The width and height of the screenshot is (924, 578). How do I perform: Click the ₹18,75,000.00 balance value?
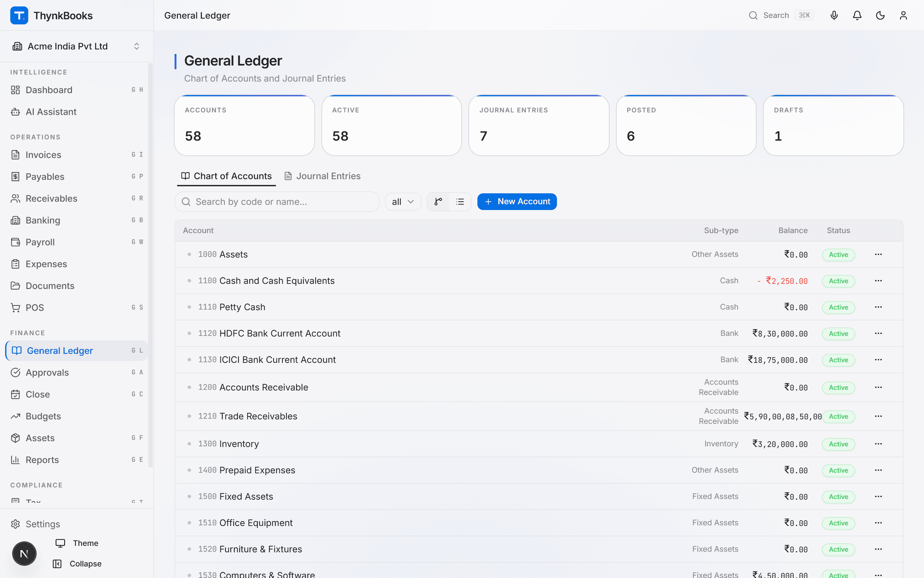coord(778,360)
